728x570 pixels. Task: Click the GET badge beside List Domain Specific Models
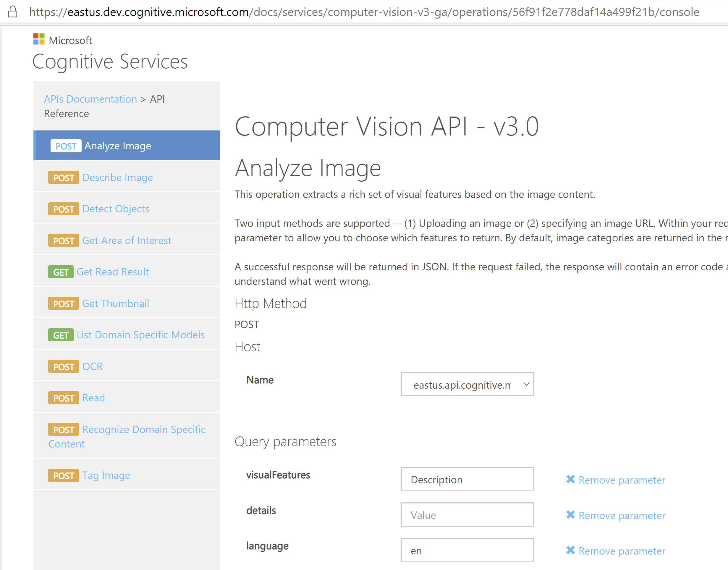61,335
